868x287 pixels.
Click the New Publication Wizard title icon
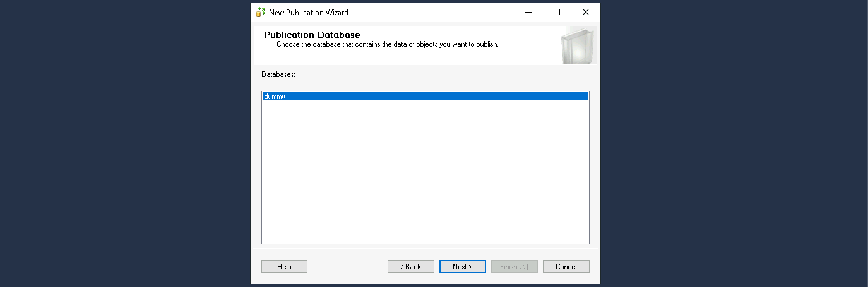pyautogui.click(x=260, y=12)
